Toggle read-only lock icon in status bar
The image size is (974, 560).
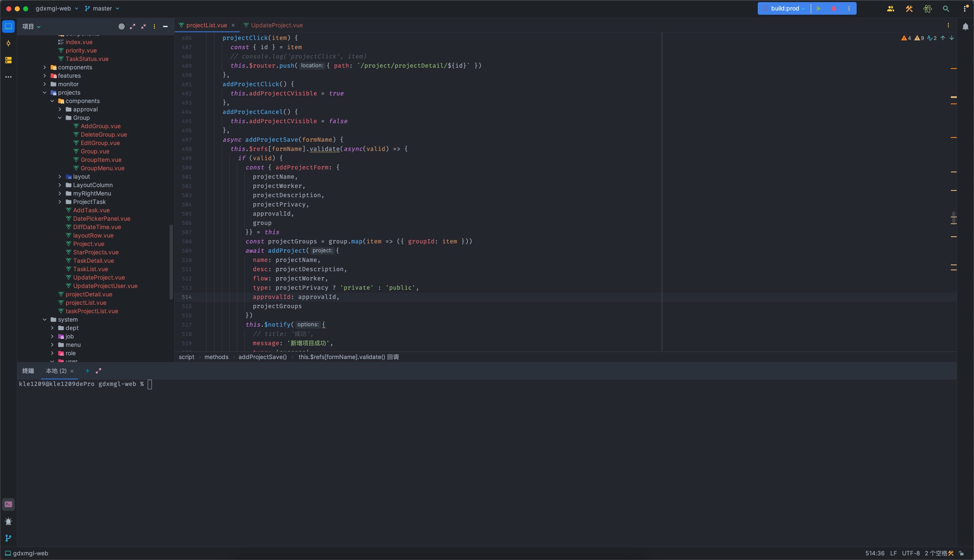961,553
